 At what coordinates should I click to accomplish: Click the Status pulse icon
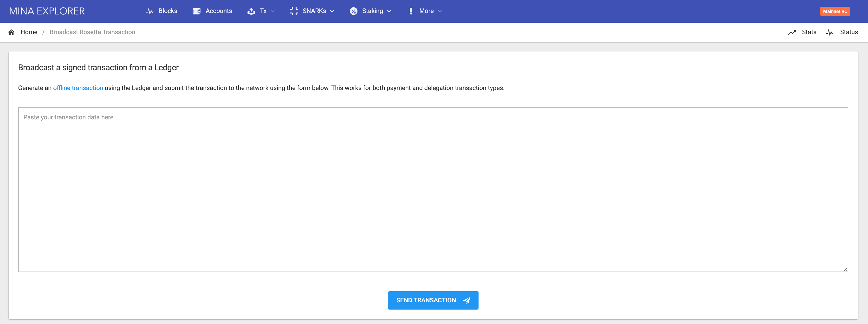[830, 32]
